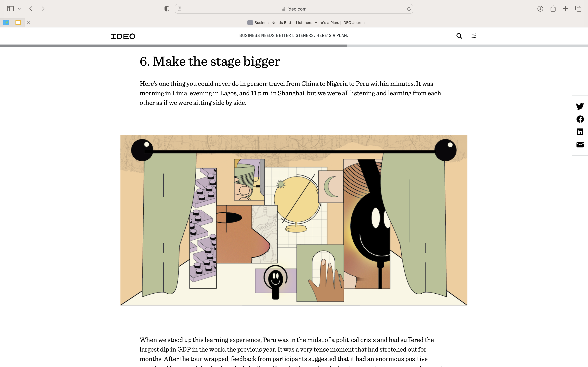Toggle Reader view in address bar
This screenshot has height=367, width=588.
180,9
